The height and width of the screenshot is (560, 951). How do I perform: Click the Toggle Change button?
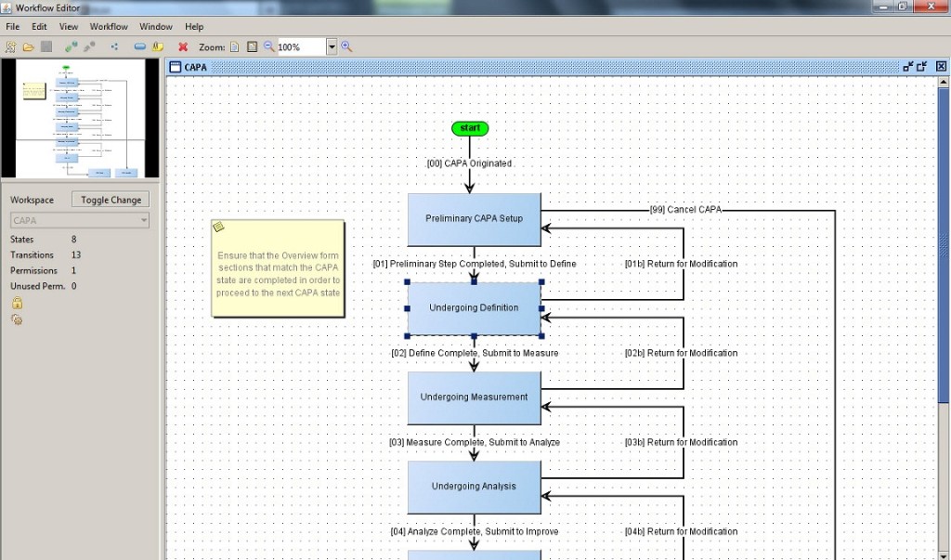point(111,200)
